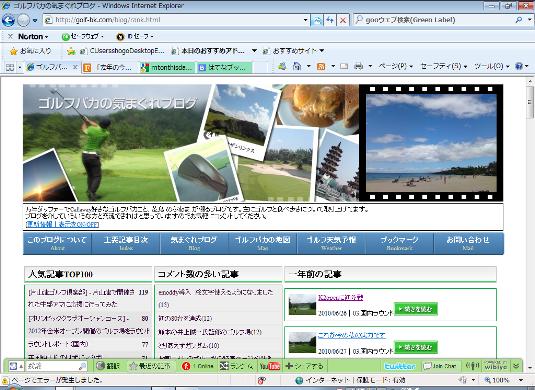This screenshot has height=390, width=535.
Task: Click the Quick Tabs grid icon
Action: pos(10,67)
